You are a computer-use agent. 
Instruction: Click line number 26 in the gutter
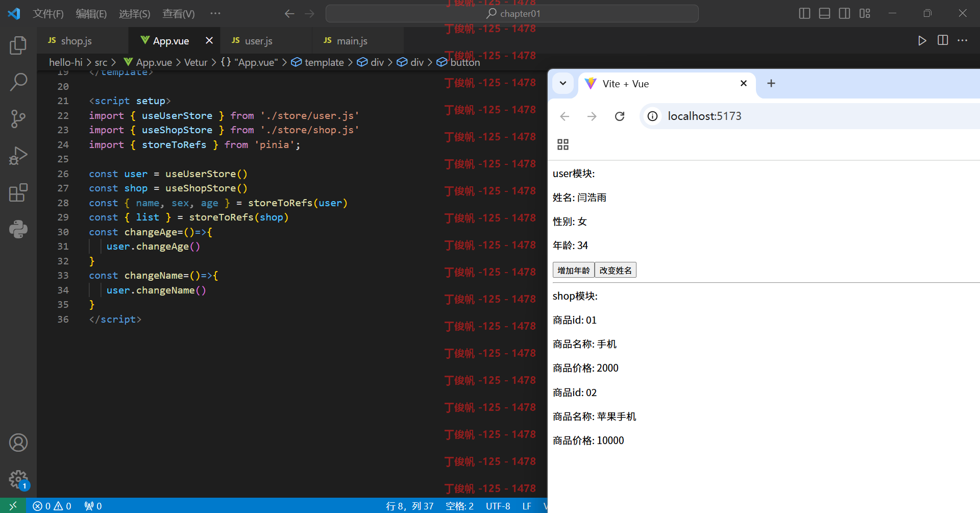point(63,174)
